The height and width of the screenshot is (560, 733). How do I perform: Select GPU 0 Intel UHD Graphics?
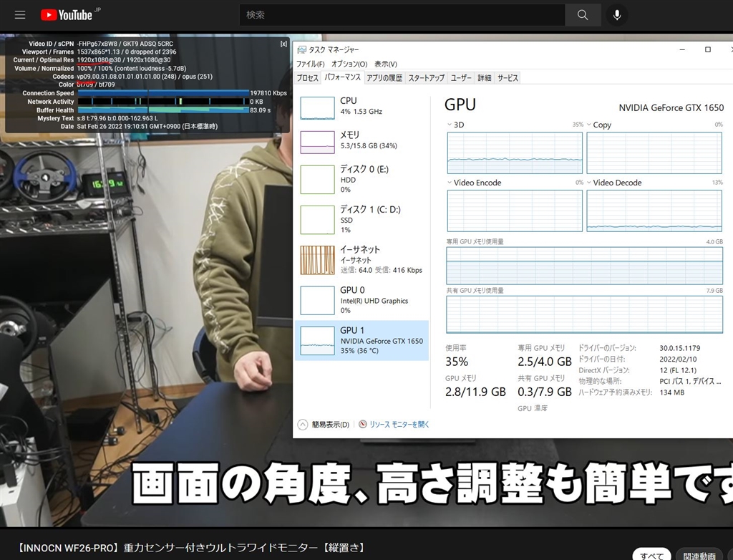(x=361, y=300)
